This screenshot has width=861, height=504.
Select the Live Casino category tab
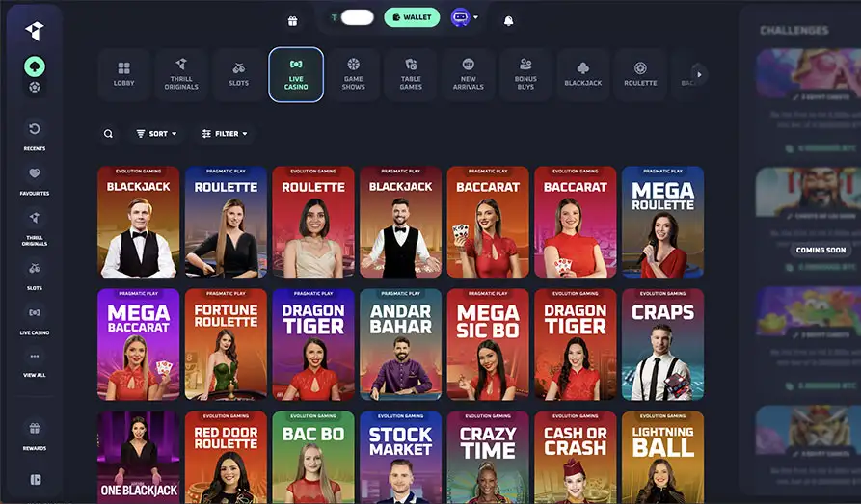(296, 74)
